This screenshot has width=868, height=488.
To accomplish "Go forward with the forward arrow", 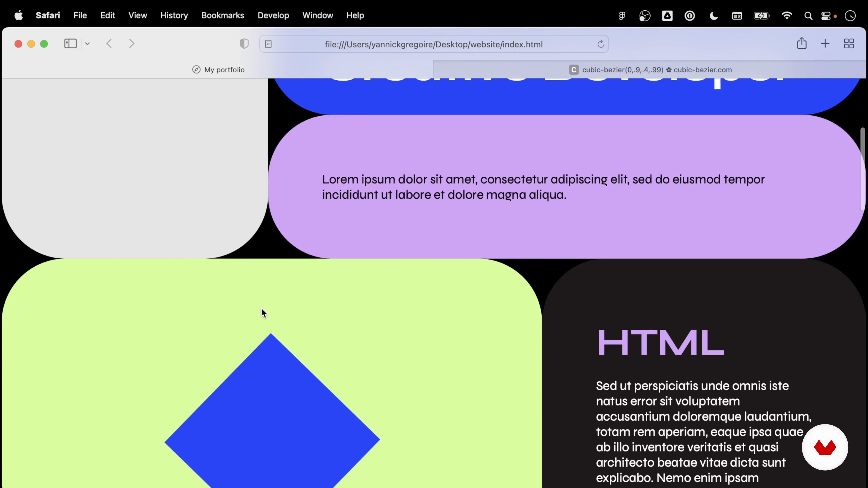I will (x=132, y=44).
